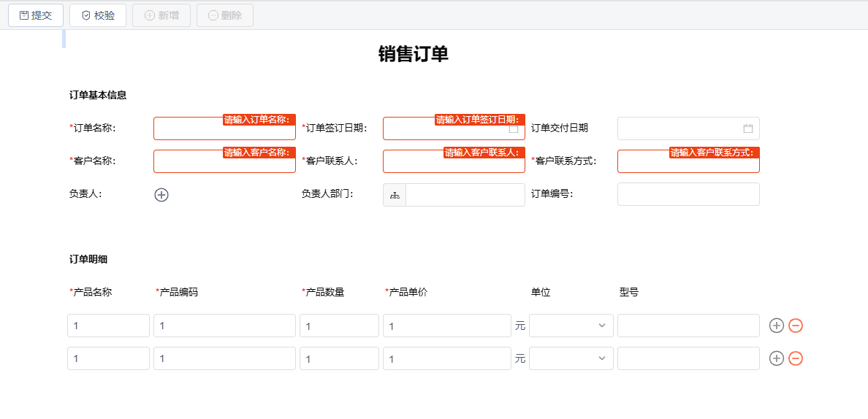Viewport: 868px width, 419px height.
Task: Remove second detail row with orange minus icon
Action: click(x=796, y=358)
